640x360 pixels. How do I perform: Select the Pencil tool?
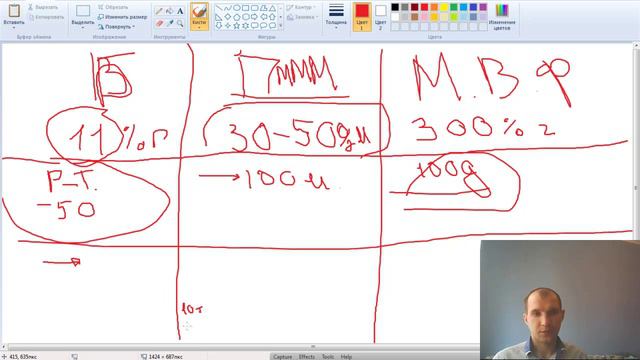pyautogui.click(x=159, y=11)
